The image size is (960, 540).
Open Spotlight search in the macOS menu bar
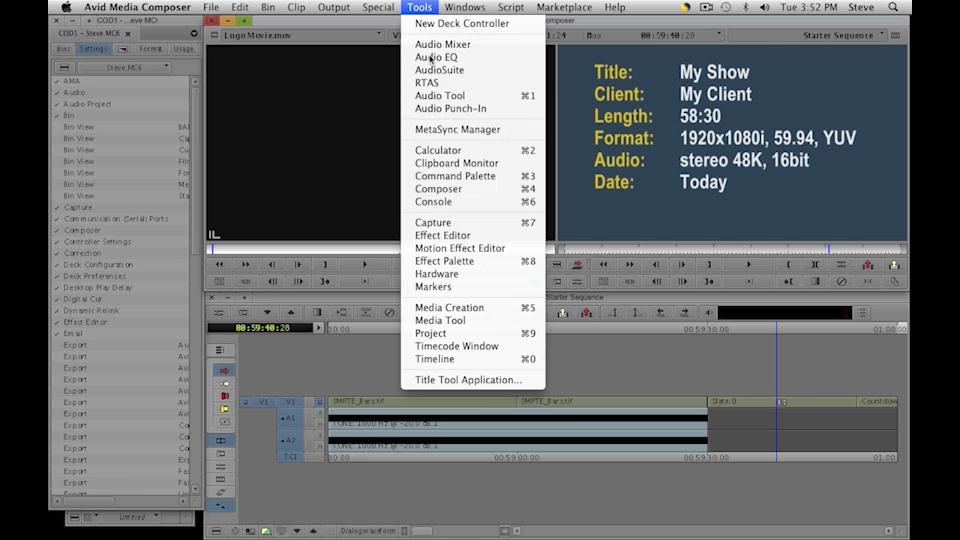tap(893, 7)
